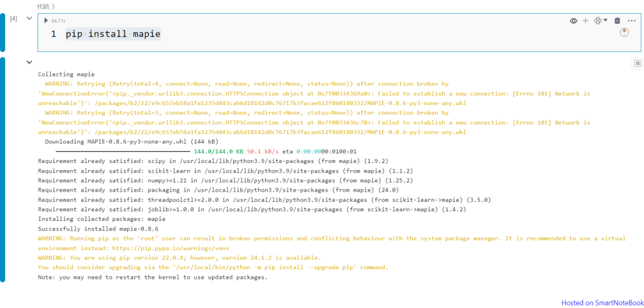The image size is (644, 308).
Task: Click the blue bar left of the output
Action: coord(3,170)
